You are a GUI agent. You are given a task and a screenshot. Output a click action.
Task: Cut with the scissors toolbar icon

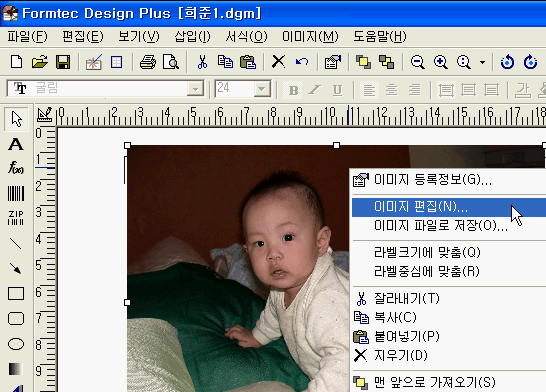point(202,62)
